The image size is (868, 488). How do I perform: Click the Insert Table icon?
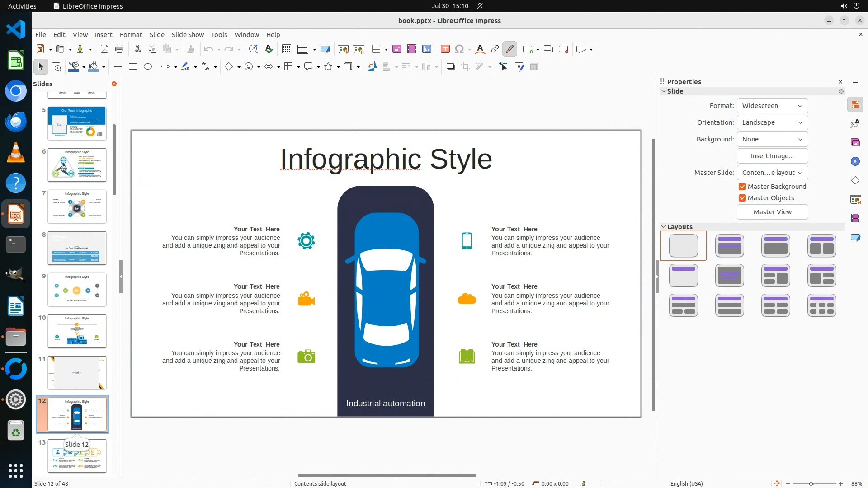(376, 49)
